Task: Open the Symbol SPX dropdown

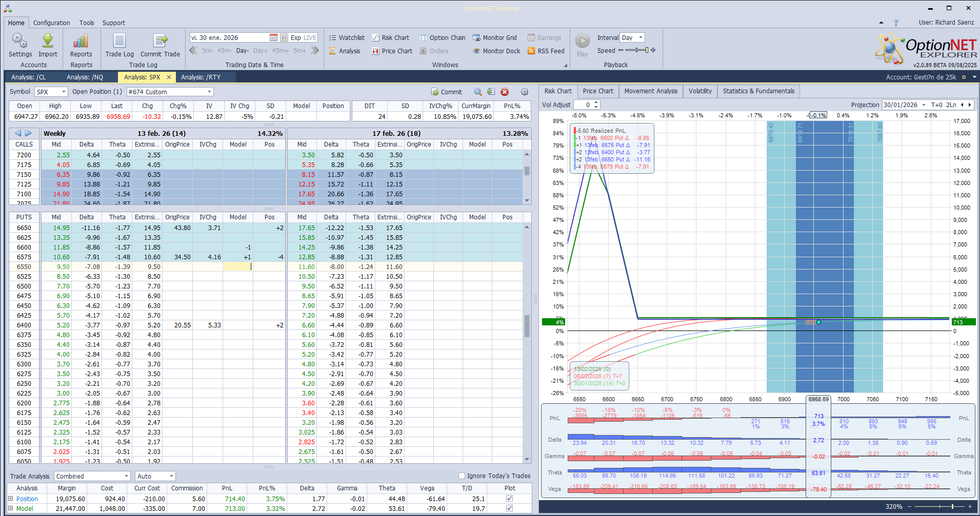Action: click(x=64, y=92)
